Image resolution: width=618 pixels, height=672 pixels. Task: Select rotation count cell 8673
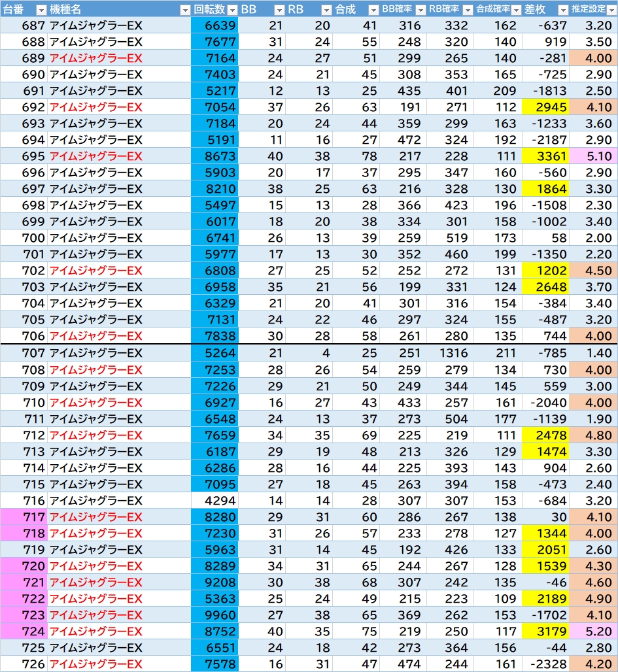[x=215, y=156]
